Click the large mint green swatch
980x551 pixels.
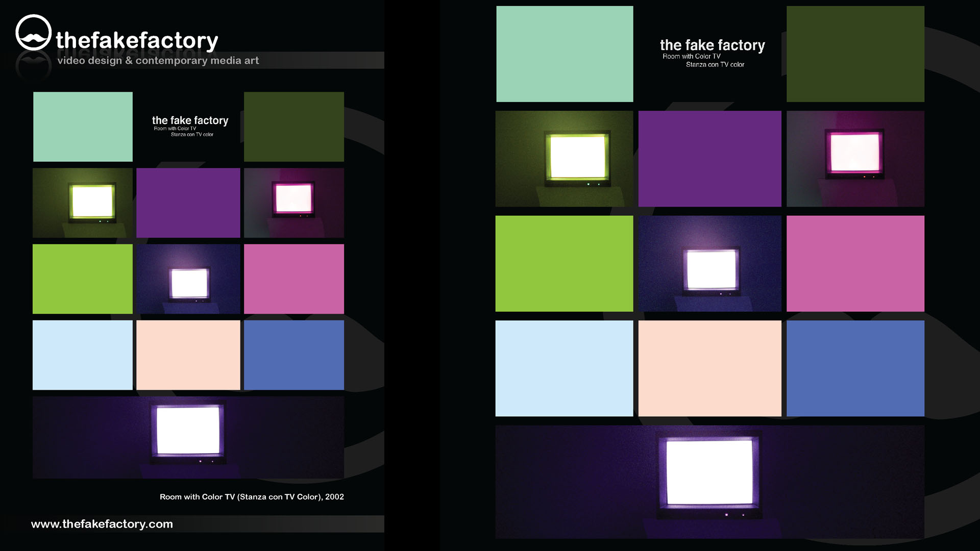tap(565, 54)
